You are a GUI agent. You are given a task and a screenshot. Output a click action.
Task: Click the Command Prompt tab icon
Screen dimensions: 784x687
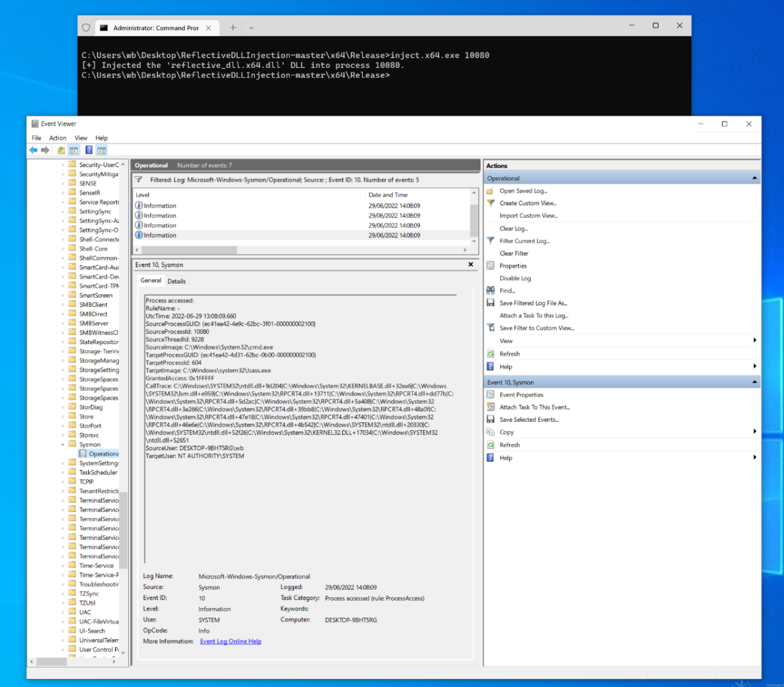(x=104, y=28)
